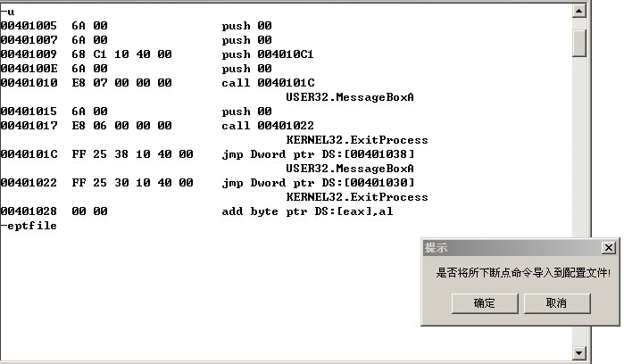Screen dimensions: 624x364
Task: Cancel the dialog with the 取消 button
Action: coord(557,303)
